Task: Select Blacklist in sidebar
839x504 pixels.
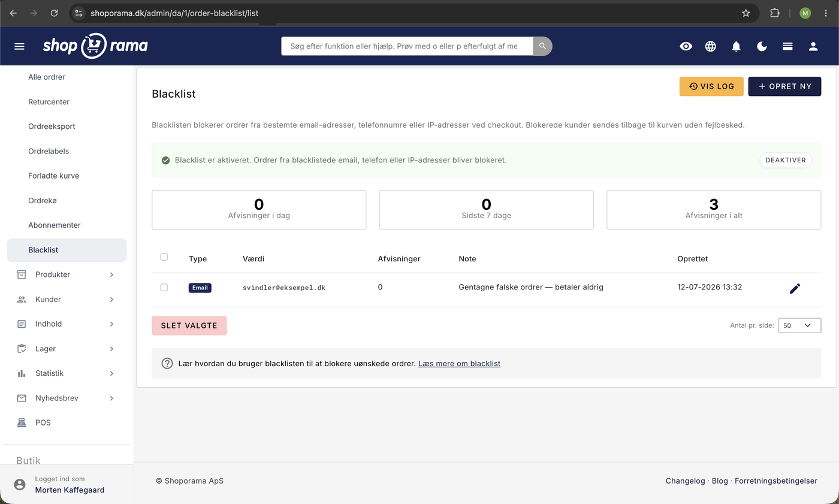Action: (x=67, y=250)
